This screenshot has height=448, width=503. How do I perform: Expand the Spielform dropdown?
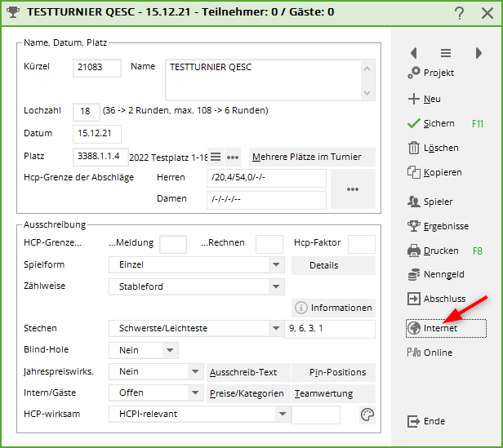pyautogui.click(x=276, y=265)
